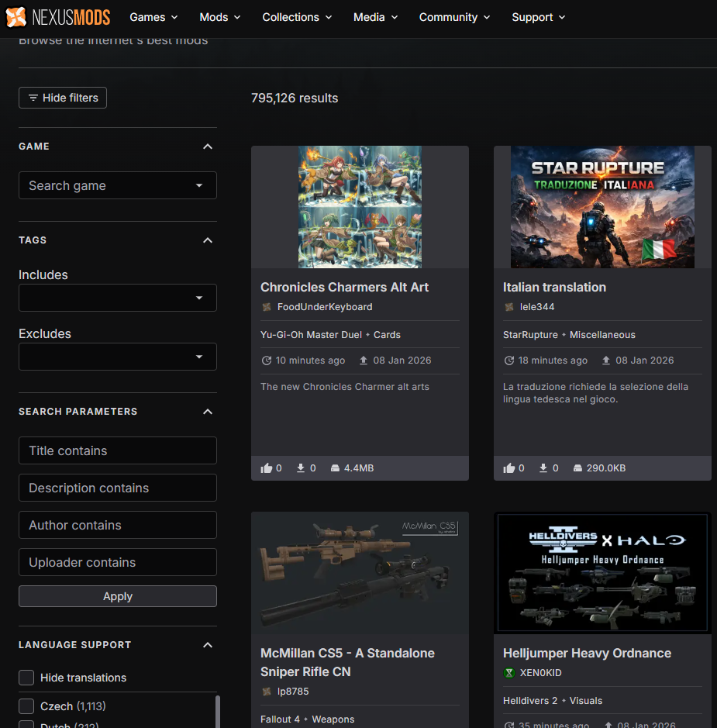
Task: Open the Media menu
Action: [375, 17]
